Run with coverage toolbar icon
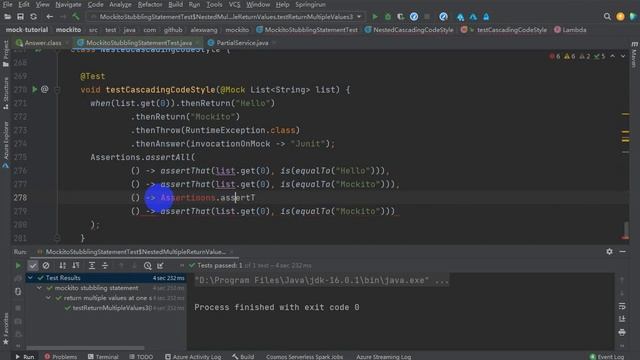Viewport: 640px width, 360px height. [401, 17]
